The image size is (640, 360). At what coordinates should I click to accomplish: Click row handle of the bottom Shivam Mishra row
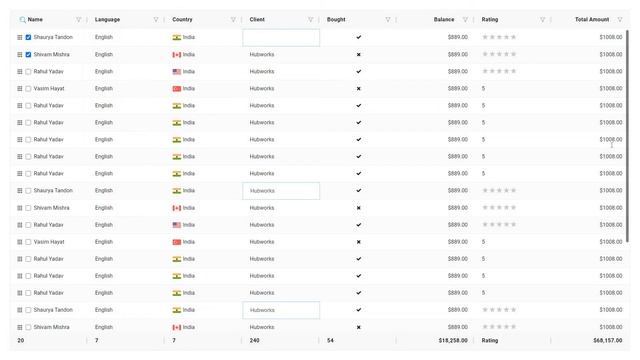[20, 327]
